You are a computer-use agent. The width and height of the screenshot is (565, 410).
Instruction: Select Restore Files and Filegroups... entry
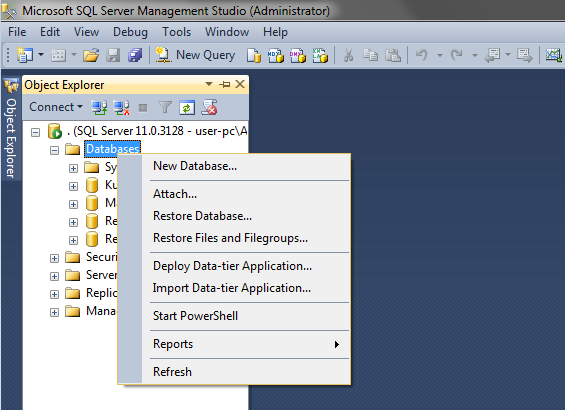[x=234, y=238]
